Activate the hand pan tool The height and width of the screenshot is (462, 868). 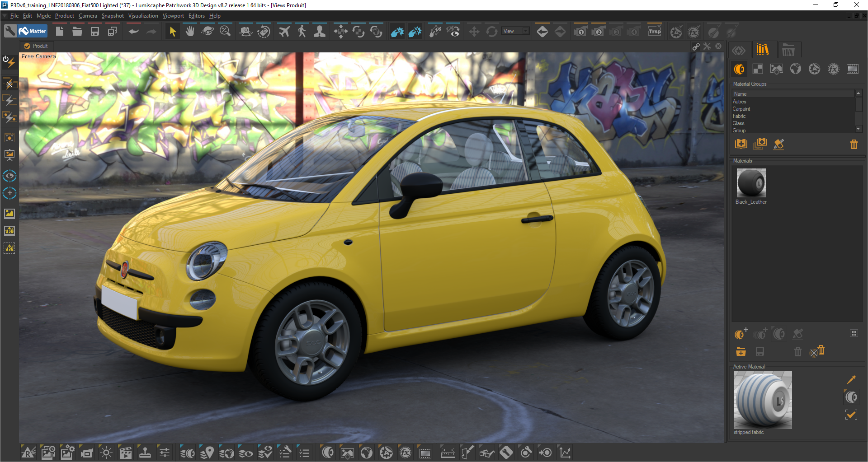[x=190, y=32]
